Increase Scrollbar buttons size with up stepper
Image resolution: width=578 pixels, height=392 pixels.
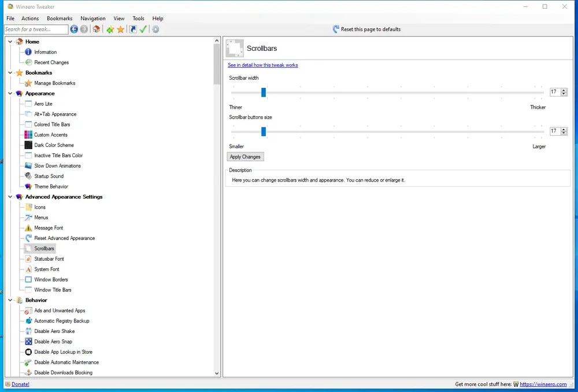click(x=564, y=129)
